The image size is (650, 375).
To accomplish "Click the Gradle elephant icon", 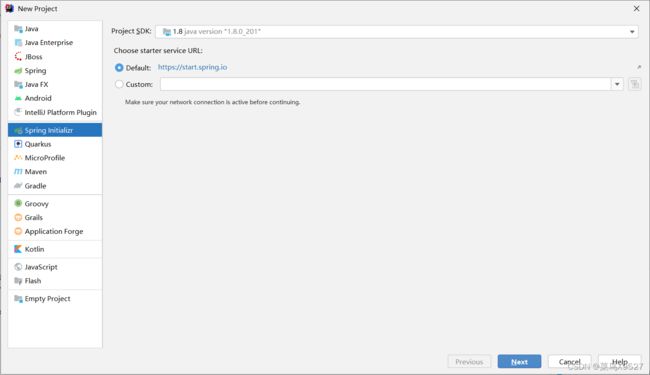I will point(18,186).
